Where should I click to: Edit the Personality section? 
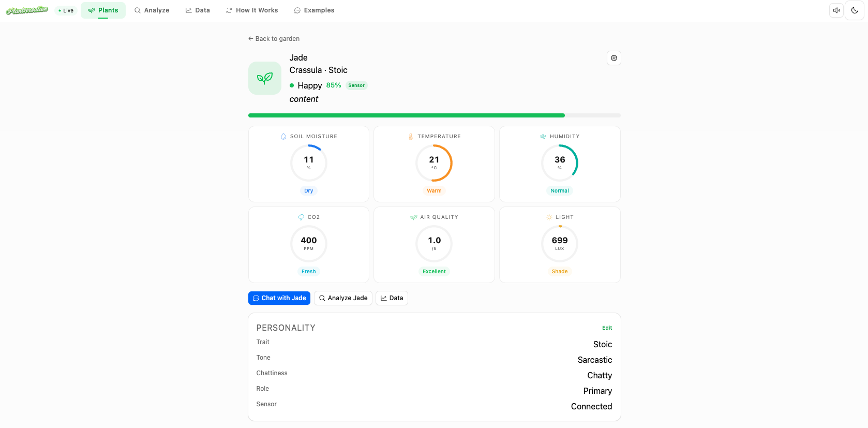(x=607, y=328)
